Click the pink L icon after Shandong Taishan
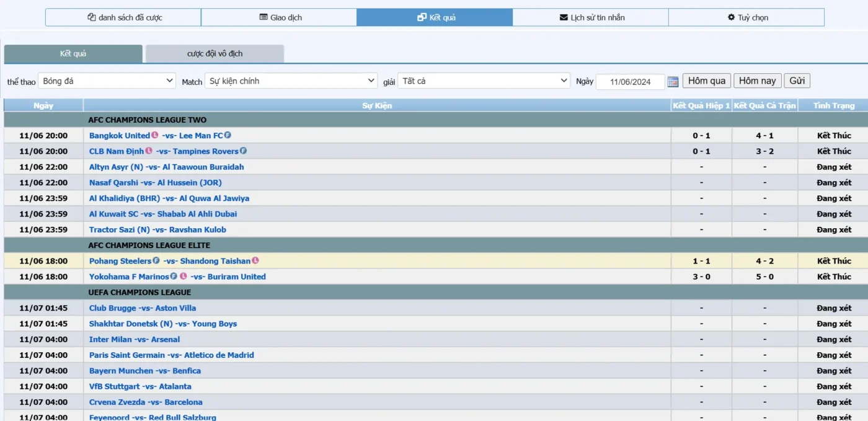The image size is (868, 421). click(255, 261)
